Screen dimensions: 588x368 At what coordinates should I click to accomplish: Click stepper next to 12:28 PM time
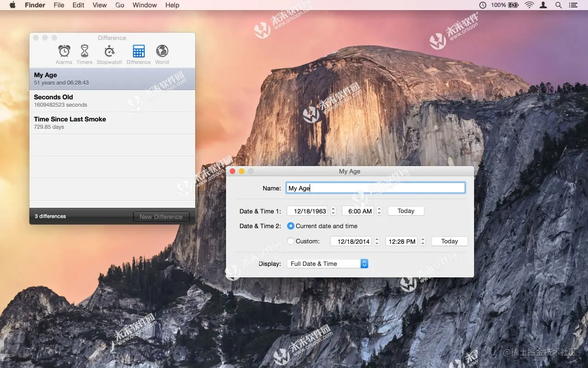423,241
